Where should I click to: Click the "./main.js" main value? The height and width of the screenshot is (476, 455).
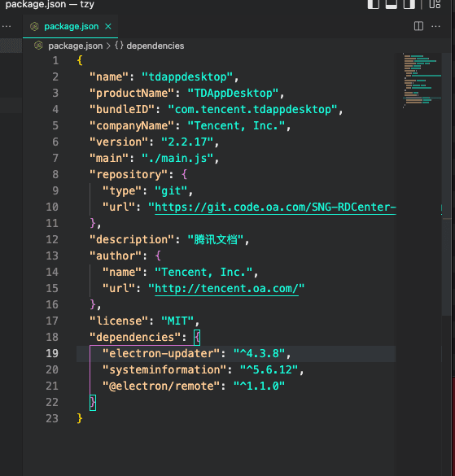click(177, 159)
